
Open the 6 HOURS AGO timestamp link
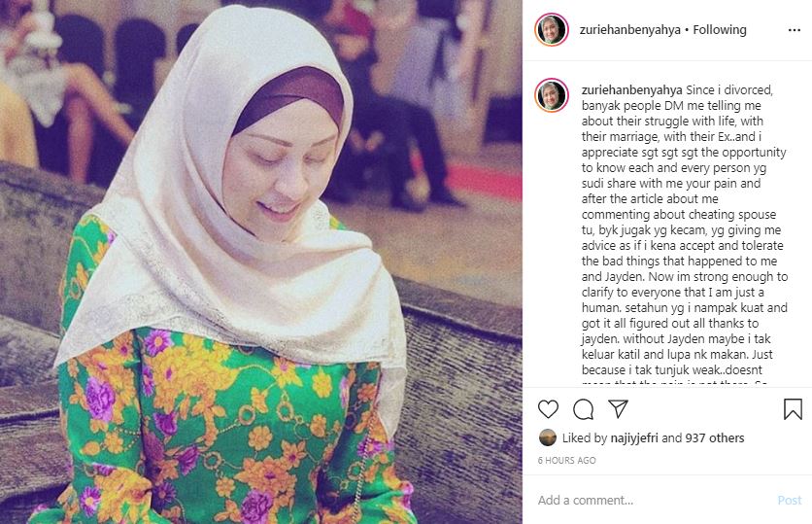pyautogui.click(x=567, y=460)
